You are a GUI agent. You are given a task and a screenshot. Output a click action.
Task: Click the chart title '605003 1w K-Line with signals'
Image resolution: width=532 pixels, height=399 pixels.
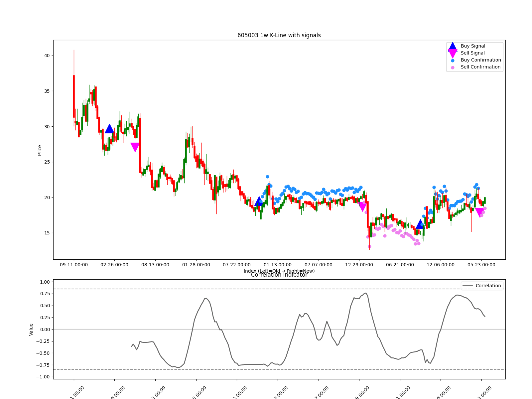coord(279,35)
